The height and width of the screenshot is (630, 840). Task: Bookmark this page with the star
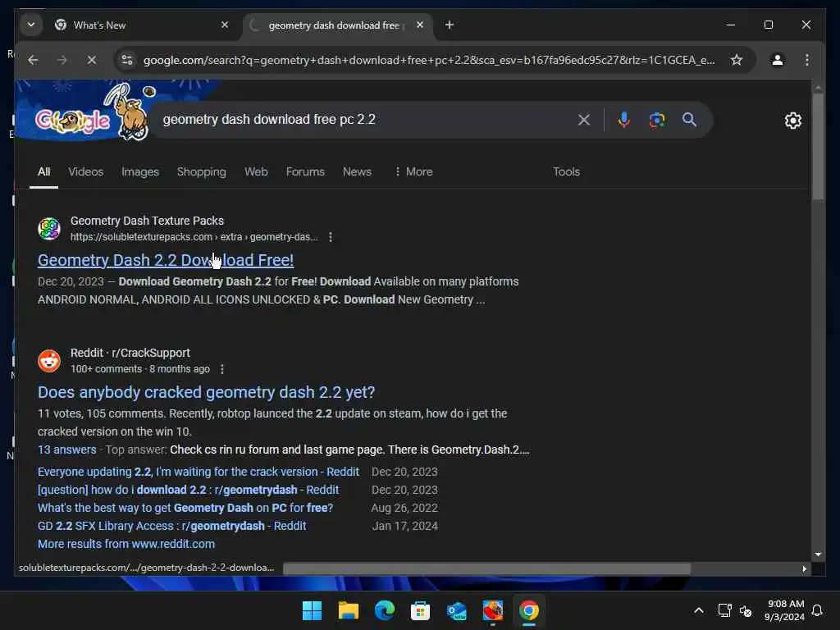coord(737,60)
